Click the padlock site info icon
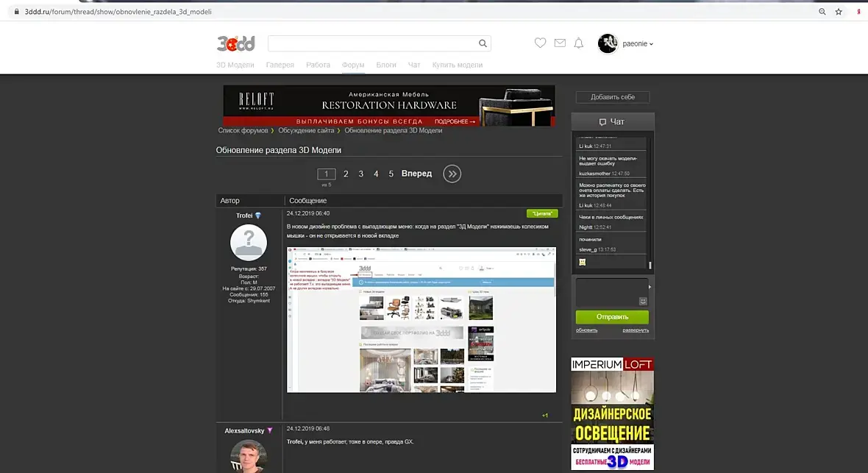This screenshot has height=473, width=868. coord(17,12)
